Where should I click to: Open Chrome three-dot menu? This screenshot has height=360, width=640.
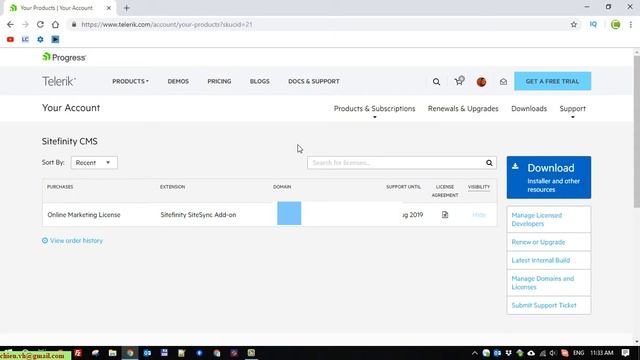coord(631,24)
